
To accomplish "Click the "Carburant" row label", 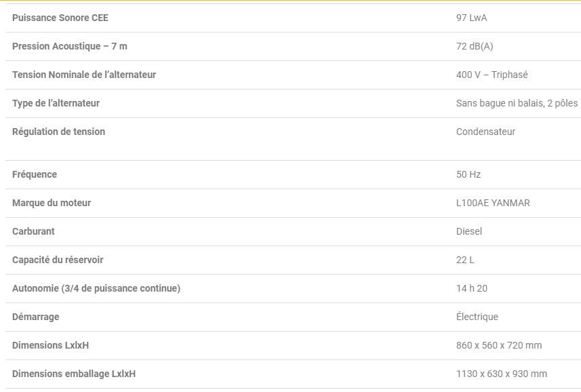I will click(x=33, y=231).
